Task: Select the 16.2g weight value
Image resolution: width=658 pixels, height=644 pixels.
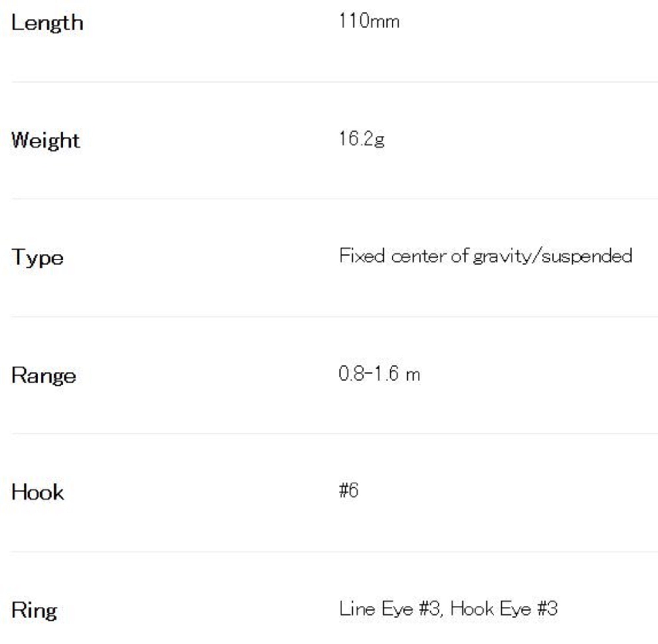Action: point(361,139)
